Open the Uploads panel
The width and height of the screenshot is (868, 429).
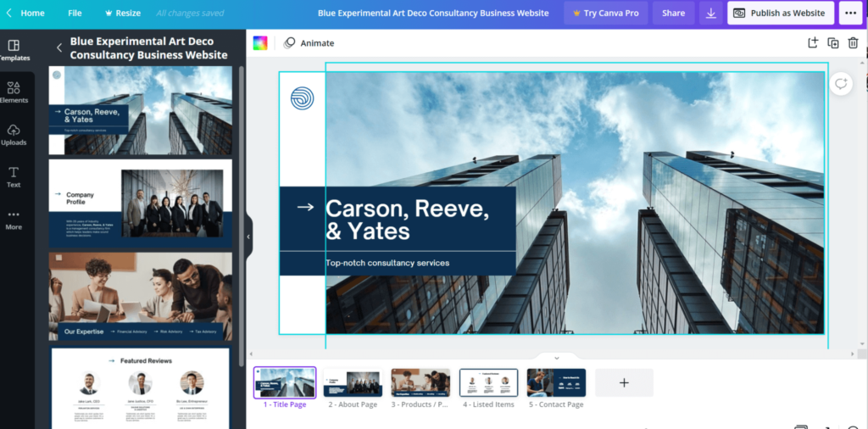(x=14, y=134)
